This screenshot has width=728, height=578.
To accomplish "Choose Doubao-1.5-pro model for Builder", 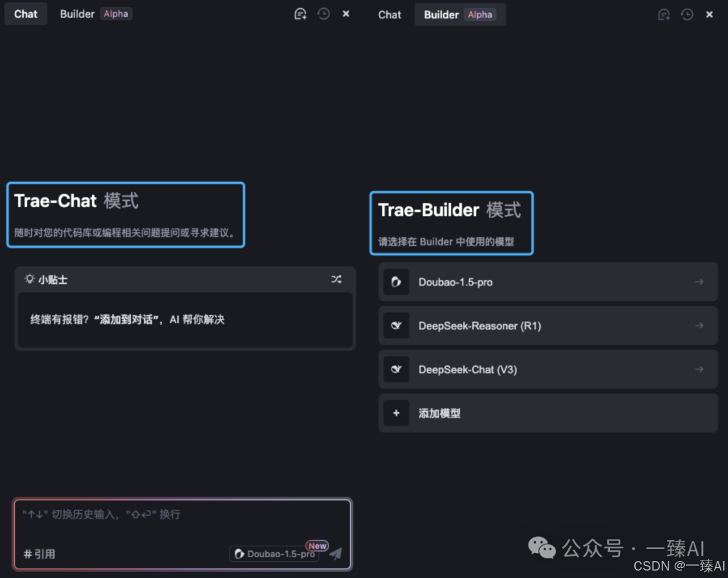I will coord(548,282).
